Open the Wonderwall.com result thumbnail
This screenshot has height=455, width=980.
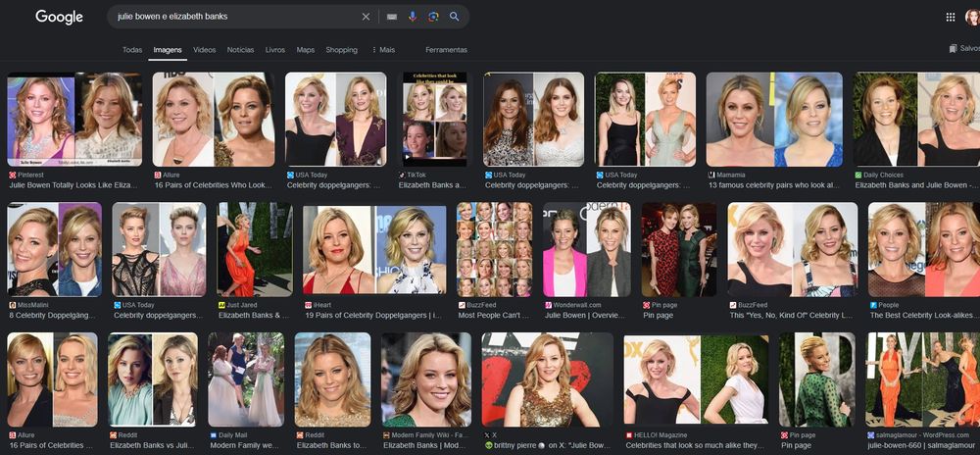587,249
